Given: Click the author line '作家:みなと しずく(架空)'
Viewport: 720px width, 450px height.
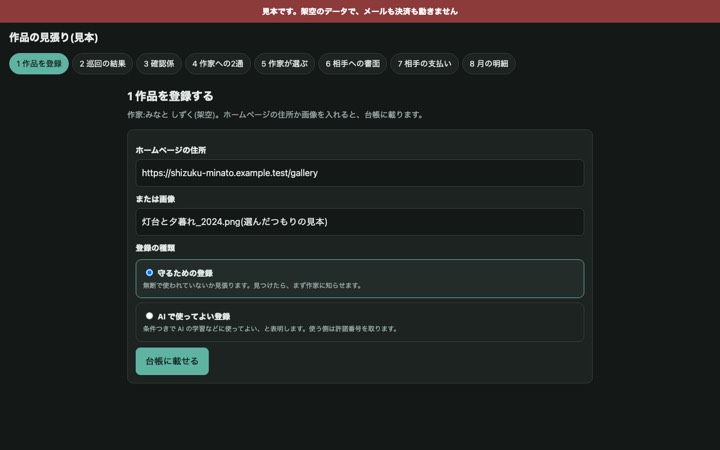Looking at the screenshot, I should coord(173,115).
